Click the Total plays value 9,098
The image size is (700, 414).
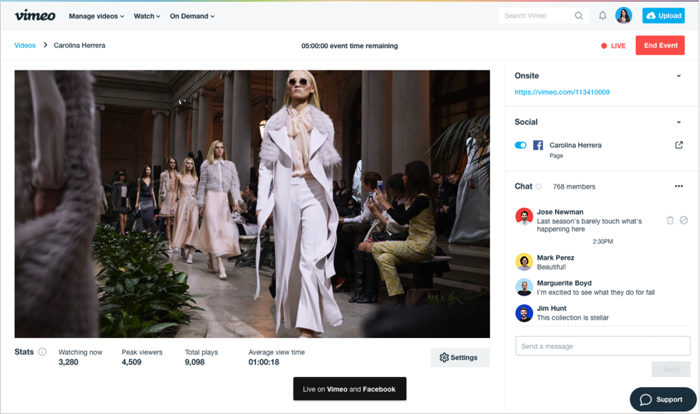(195, 362)
